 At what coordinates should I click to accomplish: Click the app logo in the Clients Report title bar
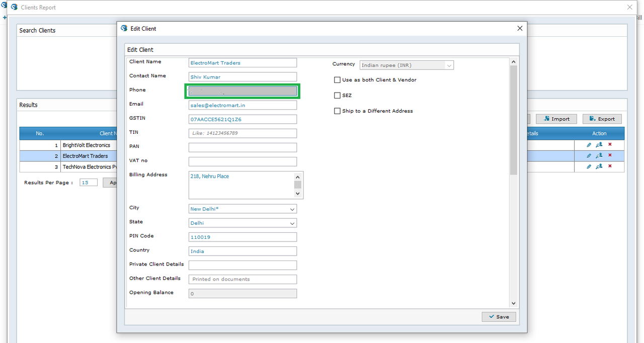(x=14, y=8)
